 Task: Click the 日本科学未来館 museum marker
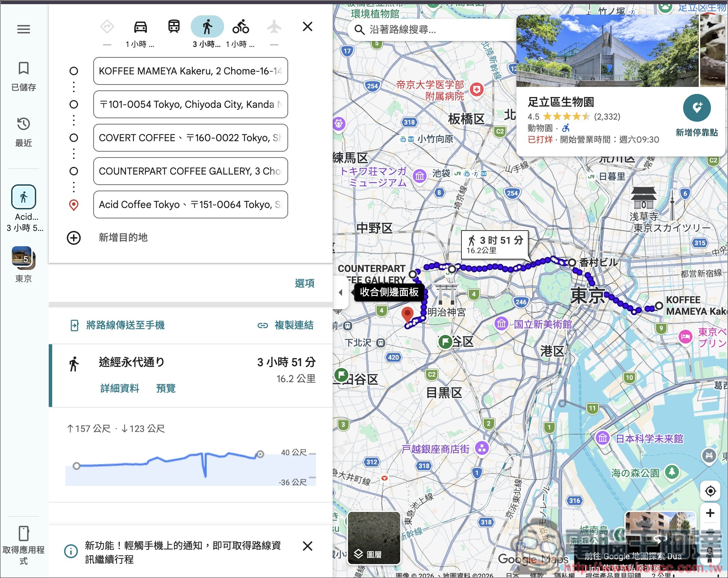click(x=603, y=438)
